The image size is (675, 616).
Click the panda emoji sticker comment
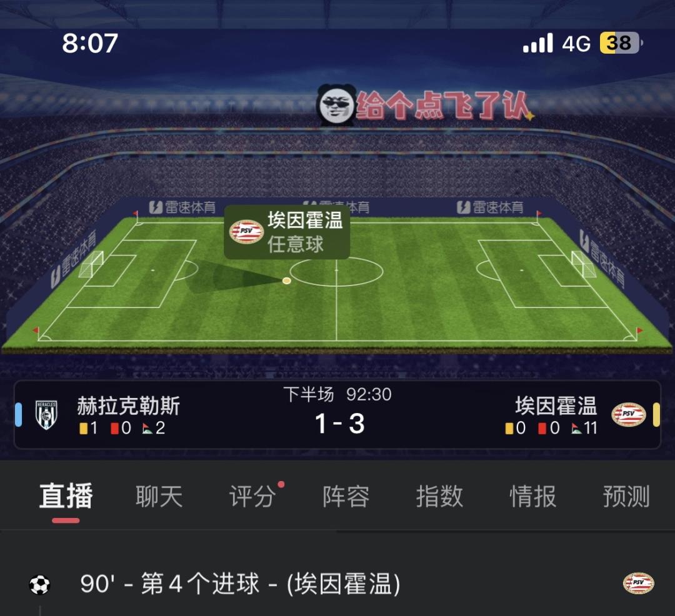point(336,105)
